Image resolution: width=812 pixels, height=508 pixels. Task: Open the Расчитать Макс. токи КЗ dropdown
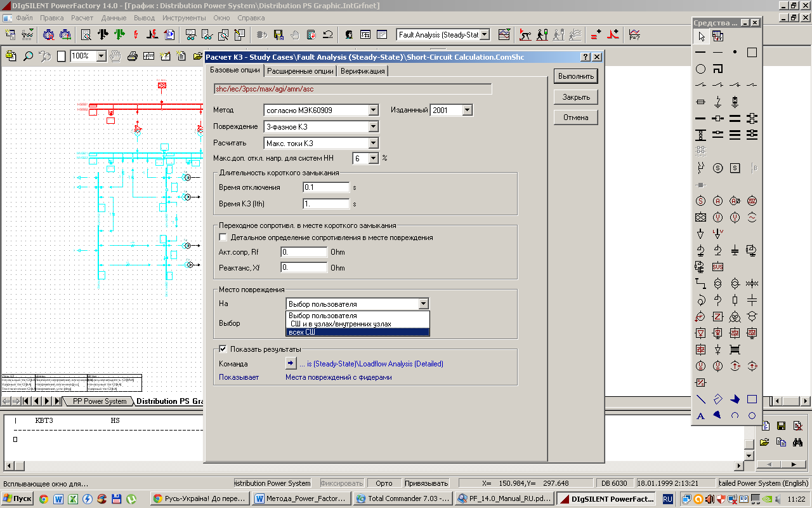373,144
